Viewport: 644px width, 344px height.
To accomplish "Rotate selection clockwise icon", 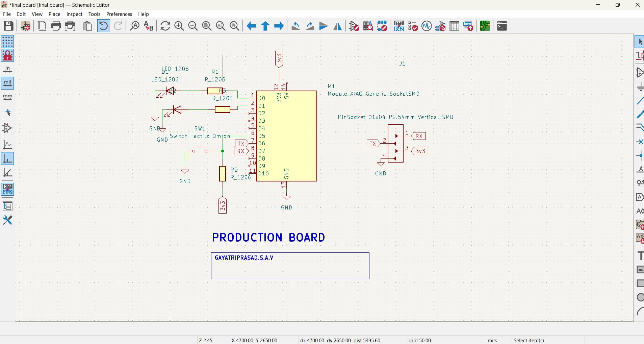I will pos(310,26).
